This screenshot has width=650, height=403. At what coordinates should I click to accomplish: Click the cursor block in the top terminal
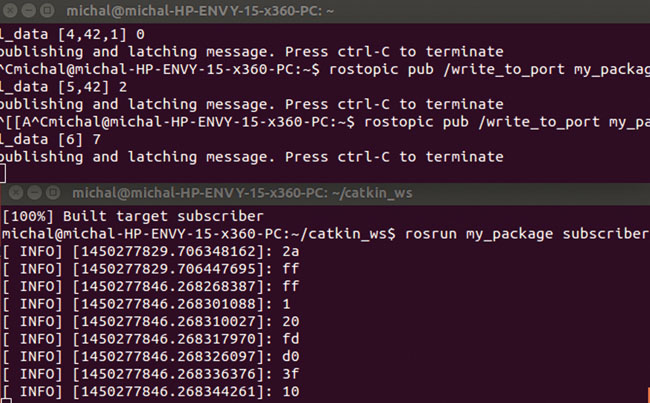[x=2, y=173]
